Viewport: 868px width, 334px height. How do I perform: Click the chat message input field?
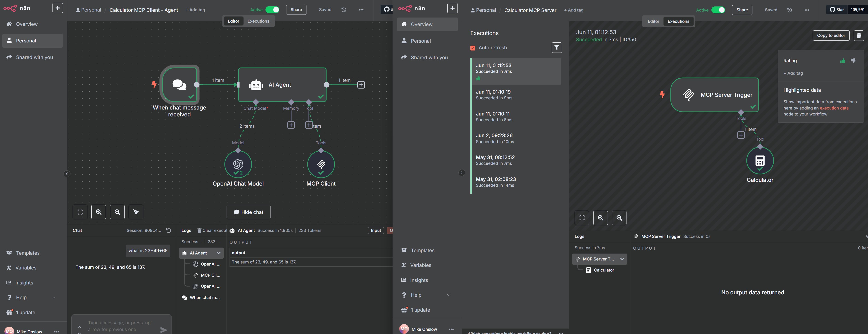tap(120, 326)
